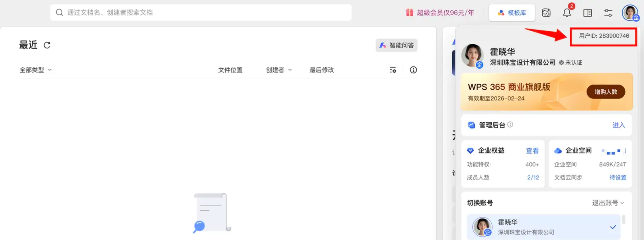
Task: Click the document search input field
Action: [201, 13]
